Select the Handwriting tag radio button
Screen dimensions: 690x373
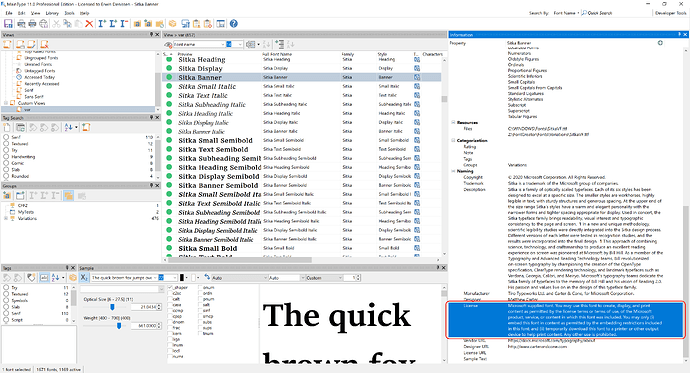coord(6,157)
